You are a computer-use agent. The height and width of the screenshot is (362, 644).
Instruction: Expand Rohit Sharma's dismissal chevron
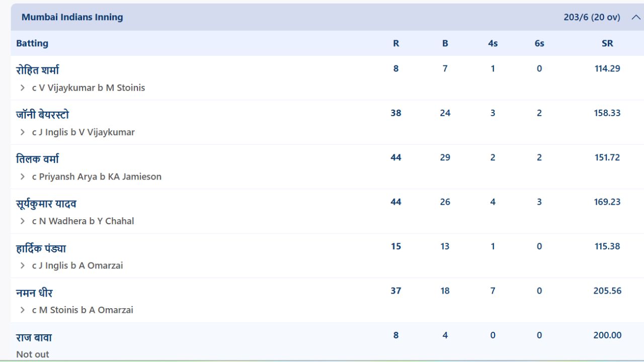point(23,88)
